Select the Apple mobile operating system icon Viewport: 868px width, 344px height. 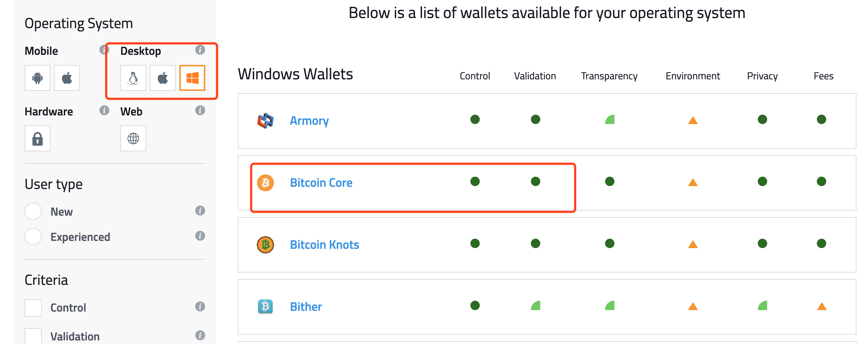click(67, 78)
